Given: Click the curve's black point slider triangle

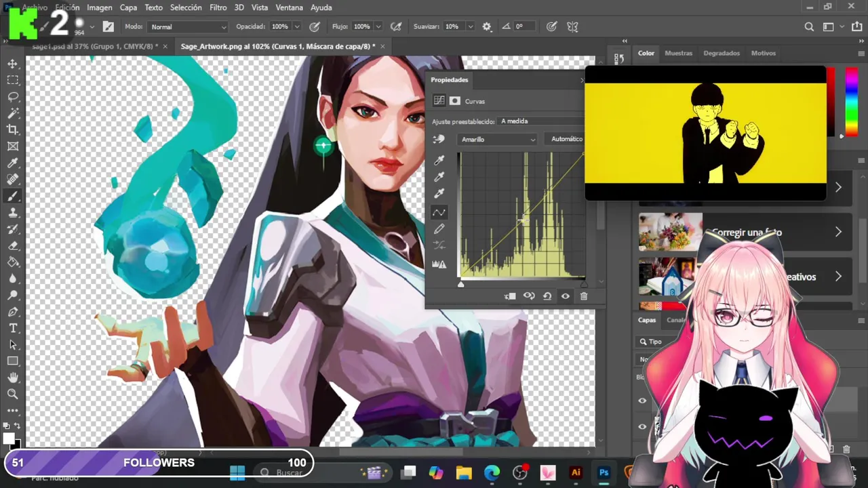Looking at the screenshot, I should pyautogui.click(x=461, y=283).
